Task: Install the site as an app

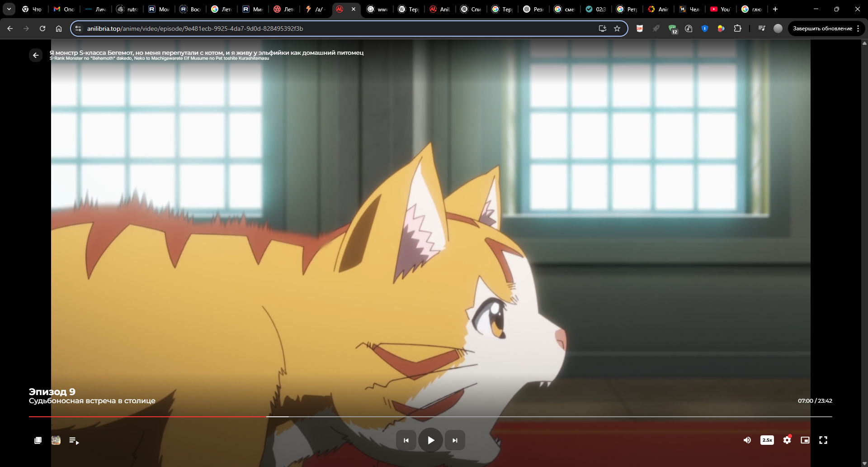Action: (603, 29)
